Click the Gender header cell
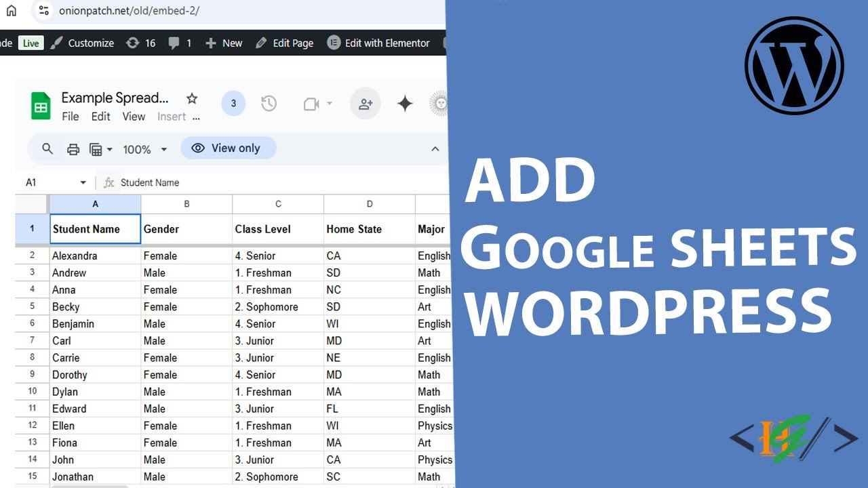 tap(186, 229)
